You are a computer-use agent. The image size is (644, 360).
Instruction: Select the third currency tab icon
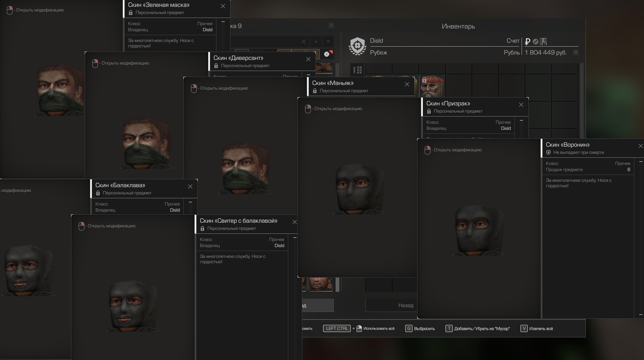pos(543,42)
